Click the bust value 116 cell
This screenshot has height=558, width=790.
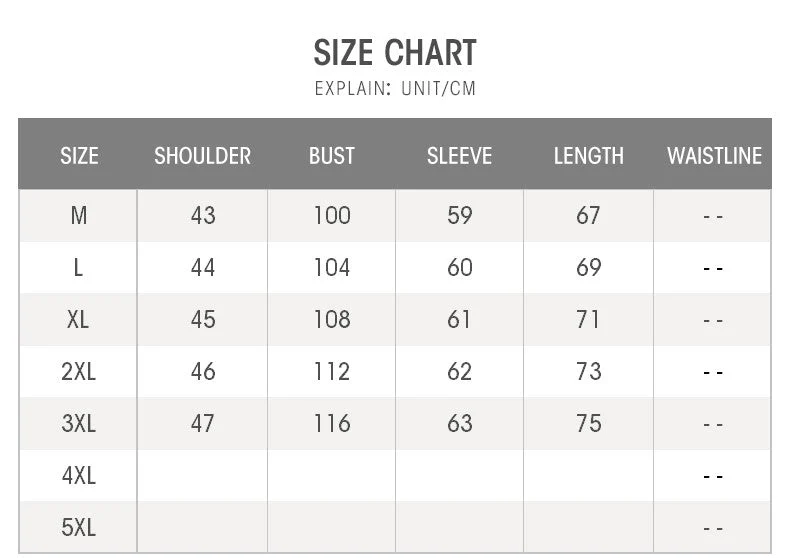(x=331, y=423)
